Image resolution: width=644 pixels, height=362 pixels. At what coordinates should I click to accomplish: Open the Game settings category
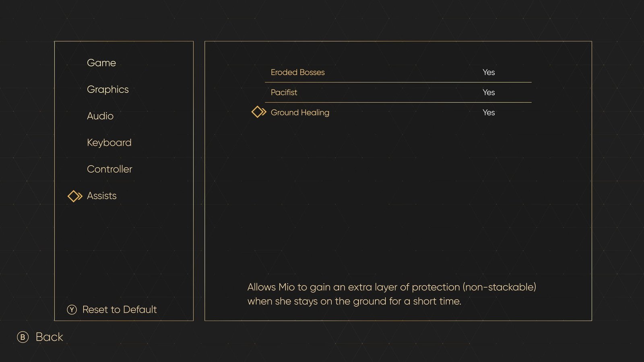point(101,63)
